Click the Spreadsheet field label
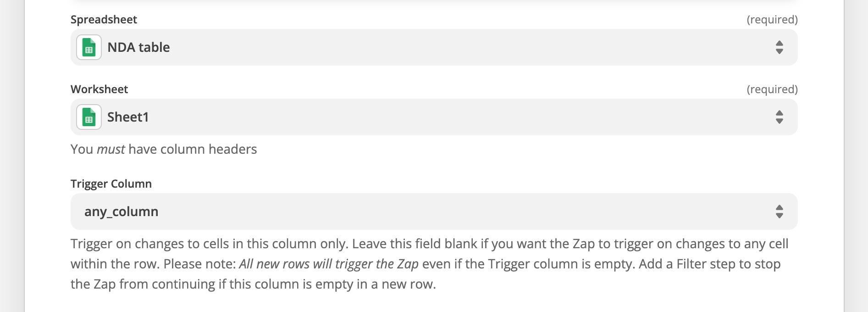Viewport: 868px width, 312px height. tap(104, 19)
